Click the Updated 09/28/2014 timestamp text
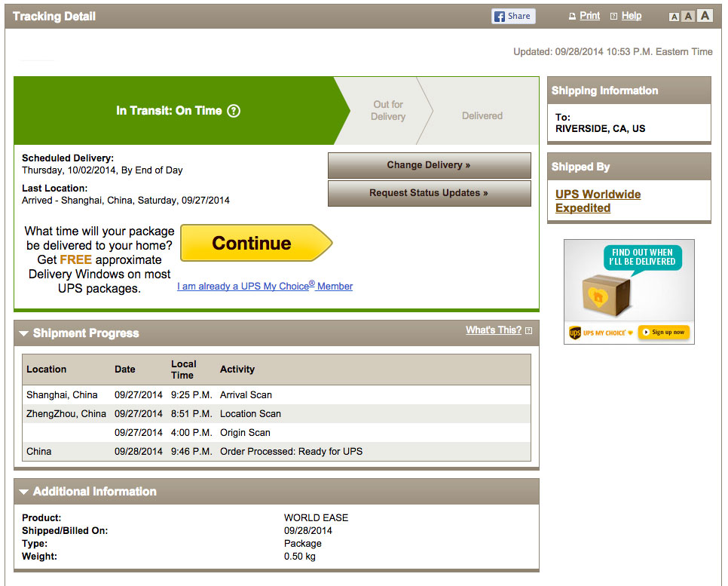Viewport: 728px width, 586px height. (613, 52)
